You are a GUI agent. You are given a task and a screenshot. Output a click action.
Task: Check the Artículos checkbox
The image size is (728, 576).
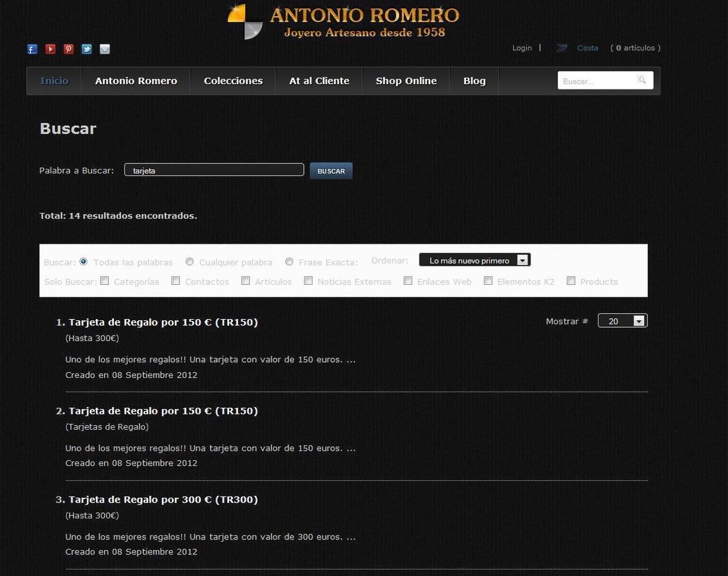click(246, 281)
